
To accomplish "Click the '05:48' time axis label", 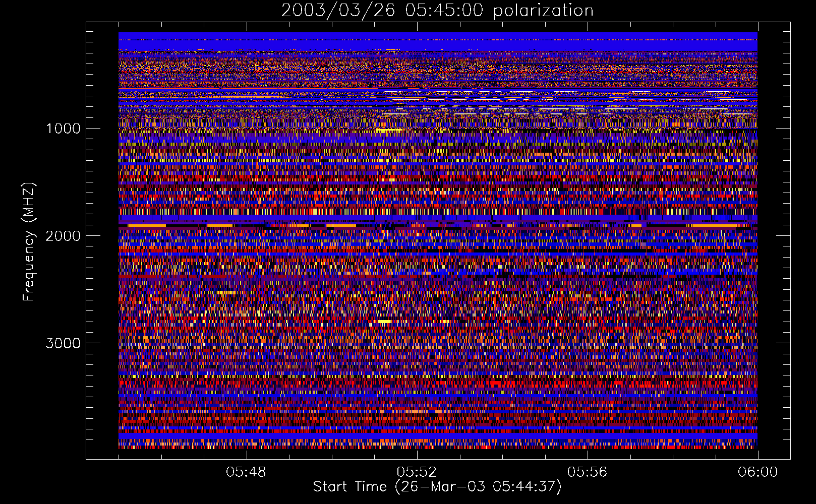I will (246, 472).
